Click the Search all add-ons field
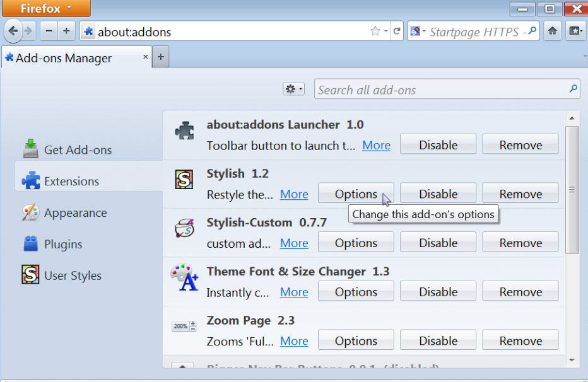588x382 pixels. 442,90
